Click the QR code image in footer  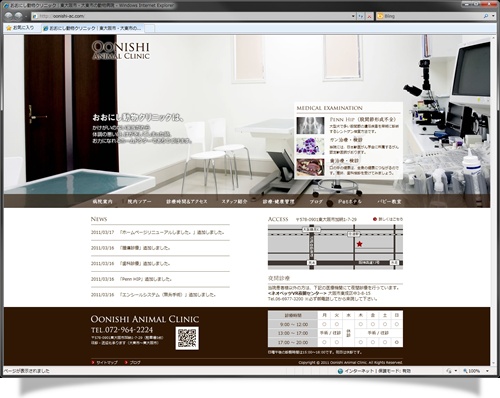click(x=187, y=338)
